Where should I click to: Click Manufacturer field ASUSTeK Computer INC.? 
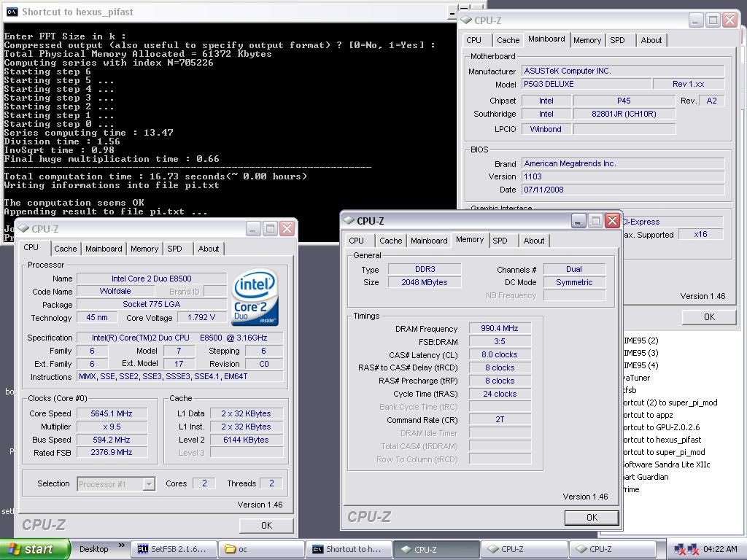point(623,71)
